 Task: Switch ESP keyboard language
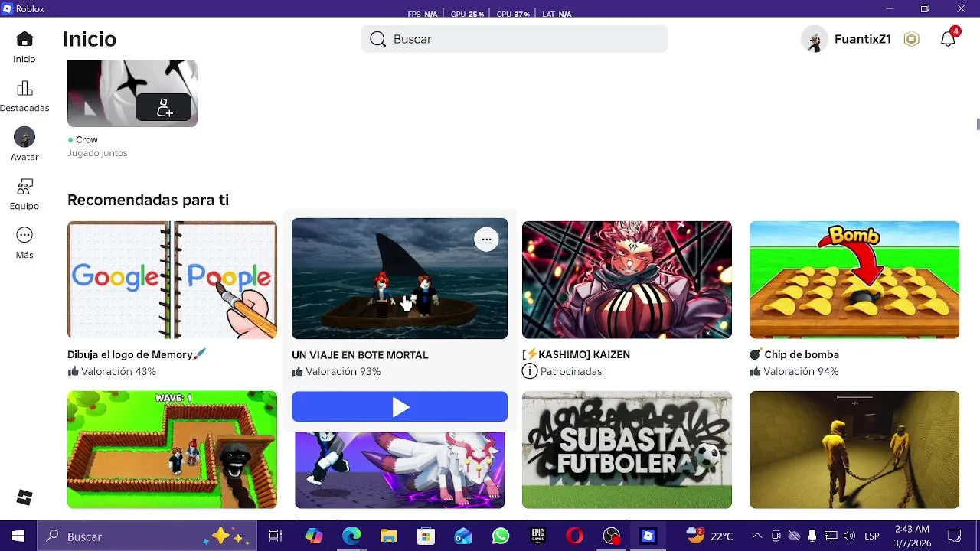click(871, 536)
